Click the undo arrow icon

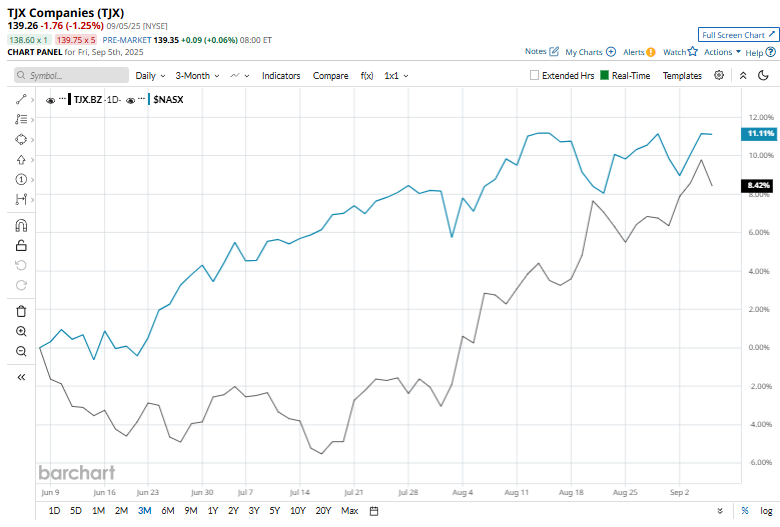pyautogui.click(x=21, y=265)
